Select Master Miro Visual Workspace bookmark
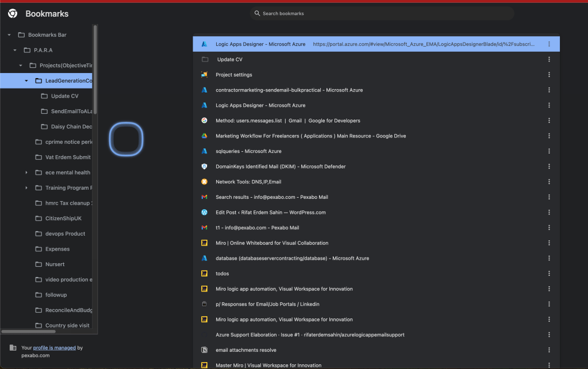This screenshot has height=369, width=588. pos(376,364)
